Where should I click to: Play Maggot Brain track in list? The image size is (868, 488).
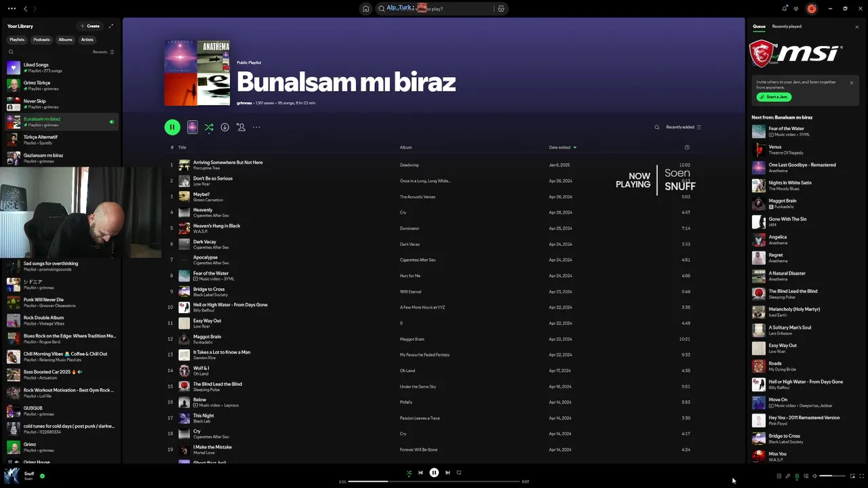click(434, 339)
